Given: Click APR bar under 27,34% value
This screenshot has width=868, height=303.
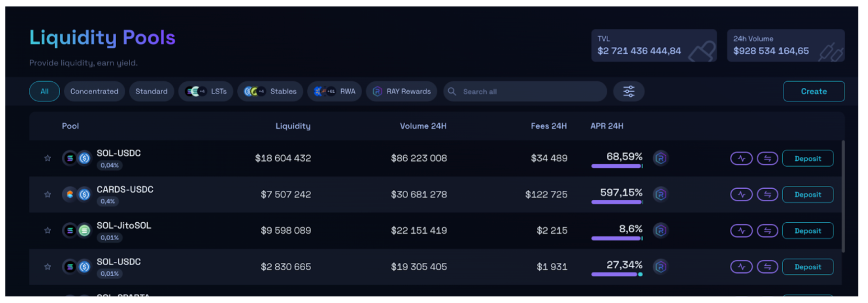Looking at the screenshot, I should pyautogui.click(x=616, y=274).
